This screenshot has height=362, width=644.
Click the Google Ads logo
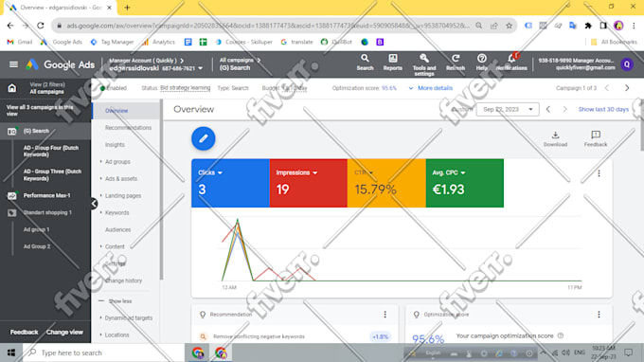click(61, 64)
